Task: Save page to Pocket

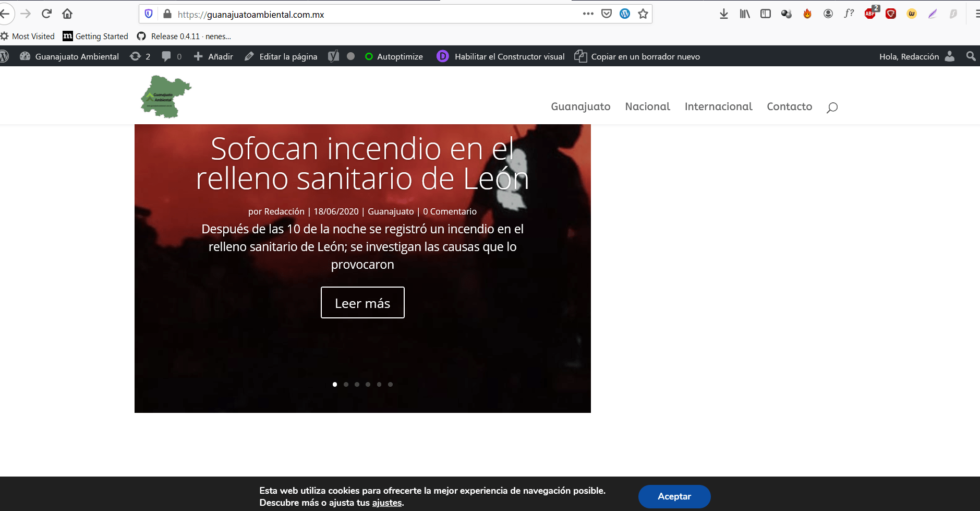Action: 607,14
